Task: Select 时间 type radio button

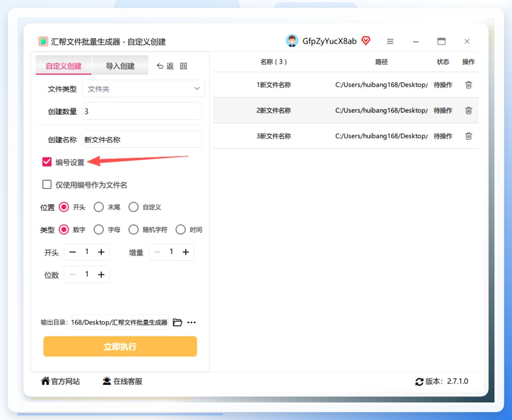Action: tap(180, 230)
